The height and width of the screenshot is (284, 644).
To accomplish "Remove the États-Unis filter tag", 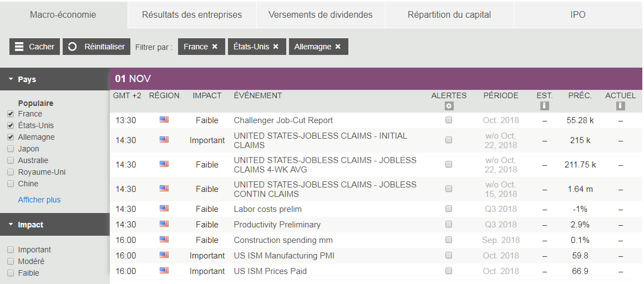I will [276, 47].
